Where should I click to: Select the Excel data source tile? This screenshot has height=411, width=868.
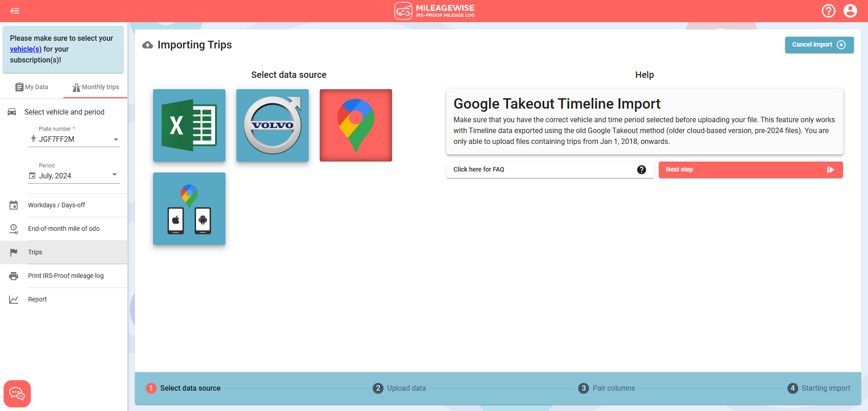[189, 125]
